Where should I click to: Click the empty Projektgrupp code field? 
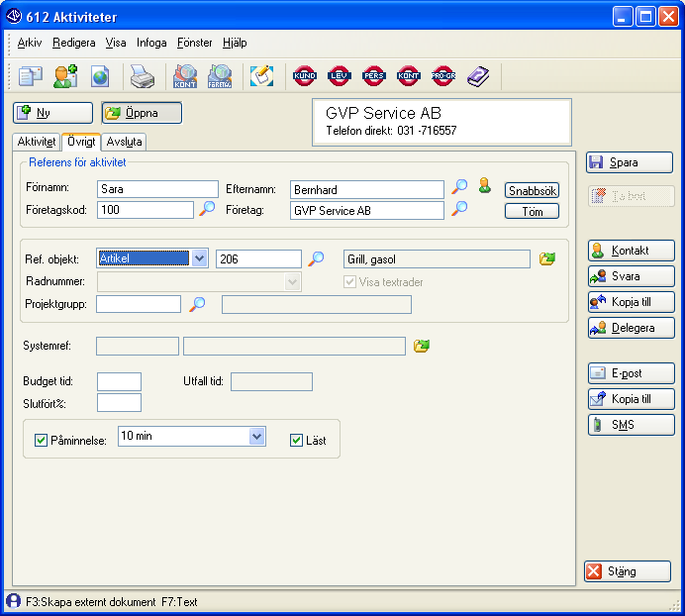click(x=138, y=304)
